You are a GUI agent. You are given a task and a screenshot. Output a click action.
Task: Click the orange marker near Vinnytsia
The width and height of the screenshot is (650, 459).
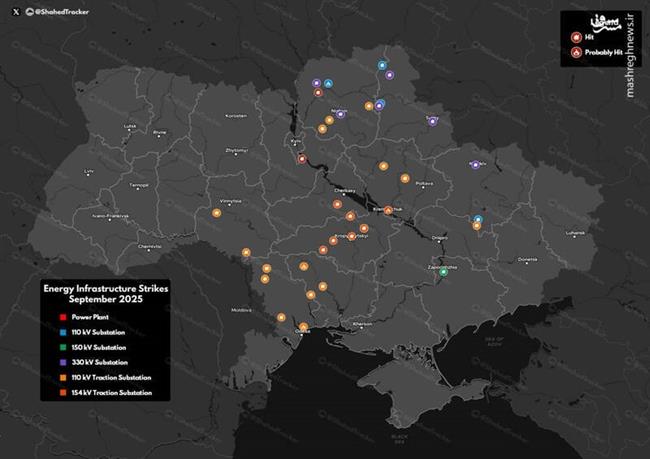point(216,212)
